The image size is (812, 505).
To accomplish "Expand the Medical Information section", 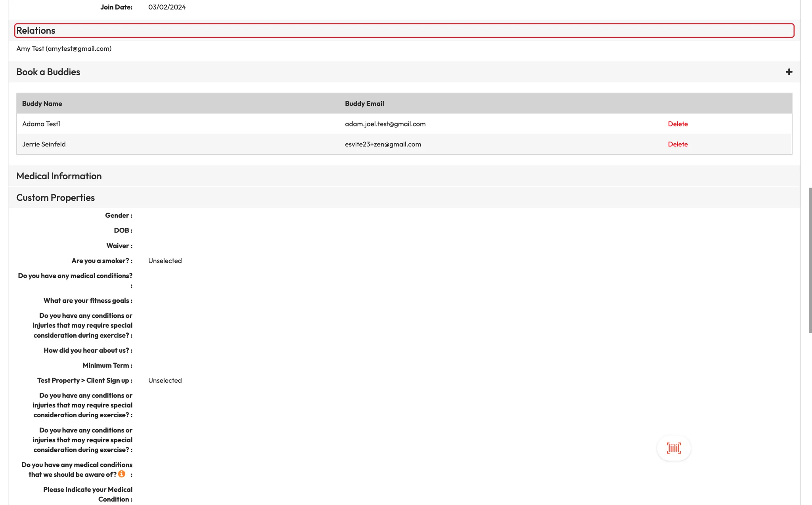I will pos(59,176).
